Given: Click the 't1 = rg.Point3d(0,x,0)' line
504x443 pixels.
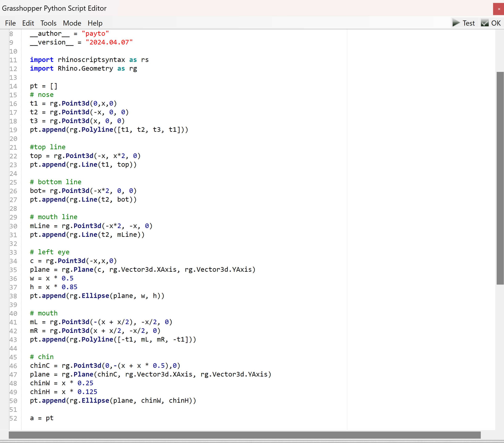Looking at the screenshot, I should [73, 103].
